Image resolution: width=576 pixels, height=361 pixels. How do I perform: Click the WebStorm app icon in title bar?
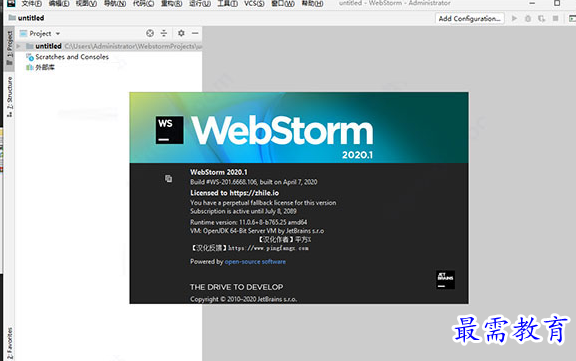(11, 3)
